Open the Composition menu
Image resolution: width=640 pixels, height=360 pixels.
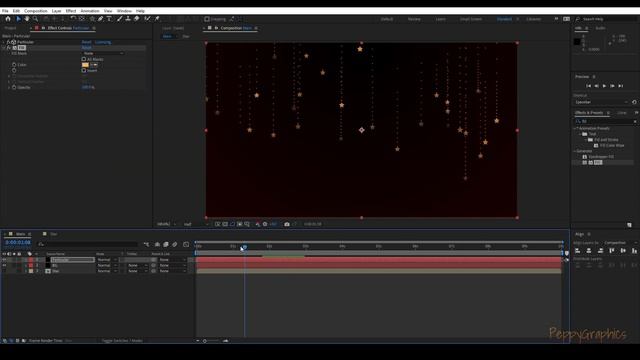(x=36, y=11)
